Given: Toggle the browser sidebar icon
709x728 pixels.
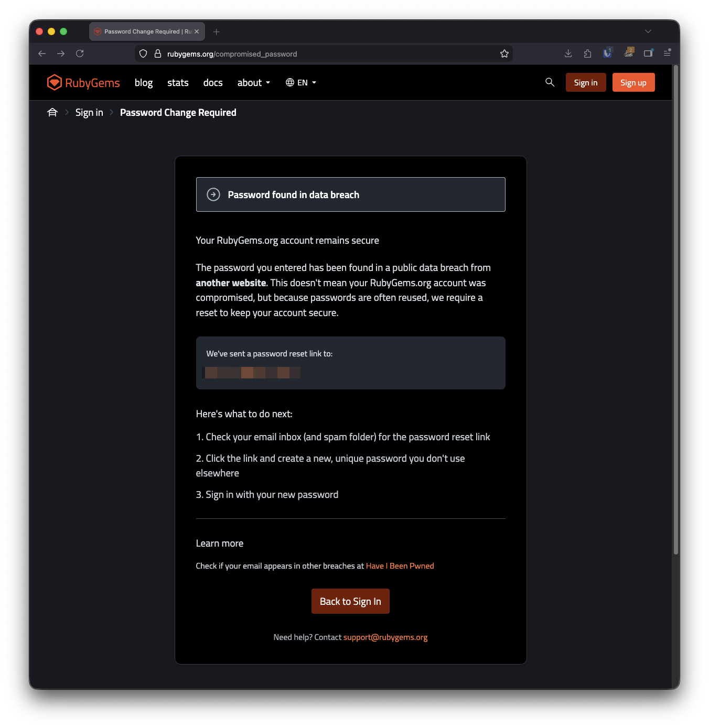Looking at the screenshot, I should (x=648, y=53).
